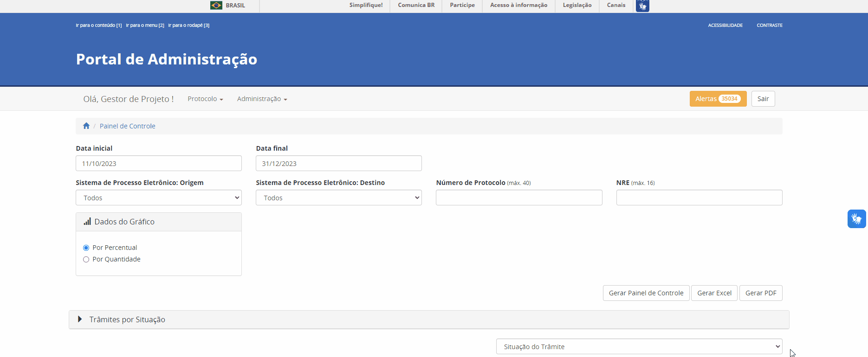This screenshot has height=357, width=868.
Task: Click Ir para o rodapé link
Action: (188, 25)
